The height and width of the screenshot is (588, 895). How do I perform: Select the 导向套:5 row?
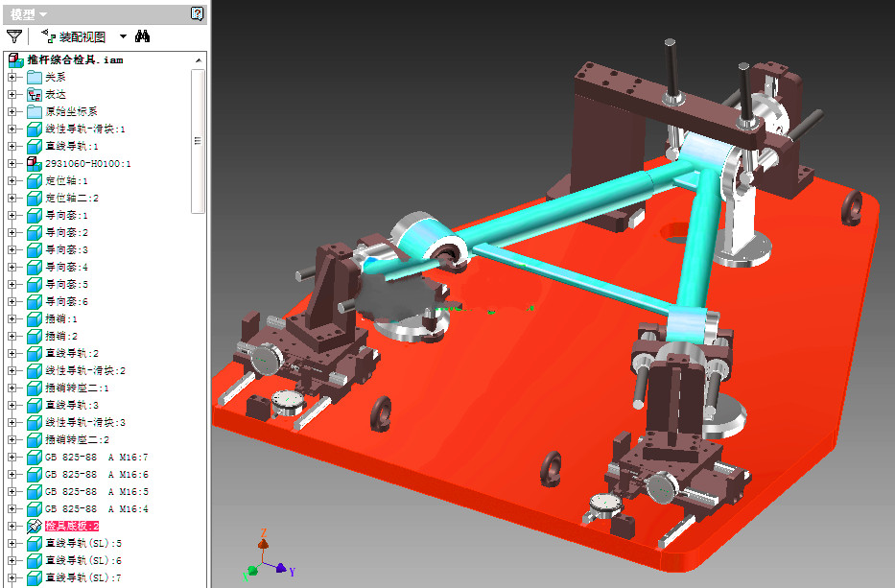67,284
